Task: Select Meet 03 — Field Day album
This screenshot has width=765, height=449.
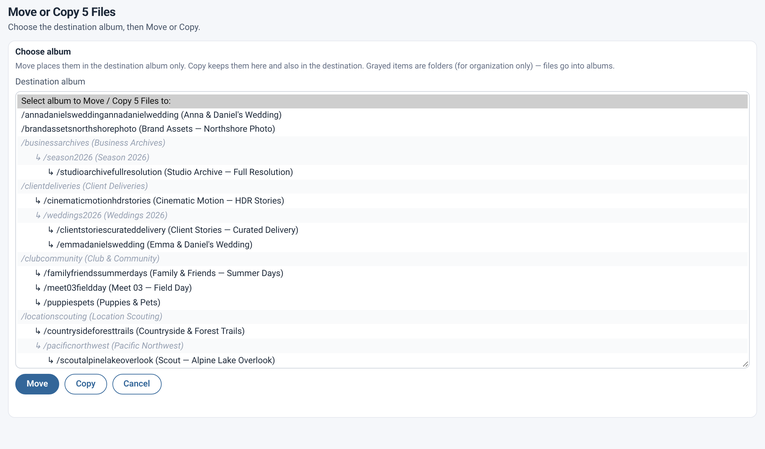Action: [382, 288]
